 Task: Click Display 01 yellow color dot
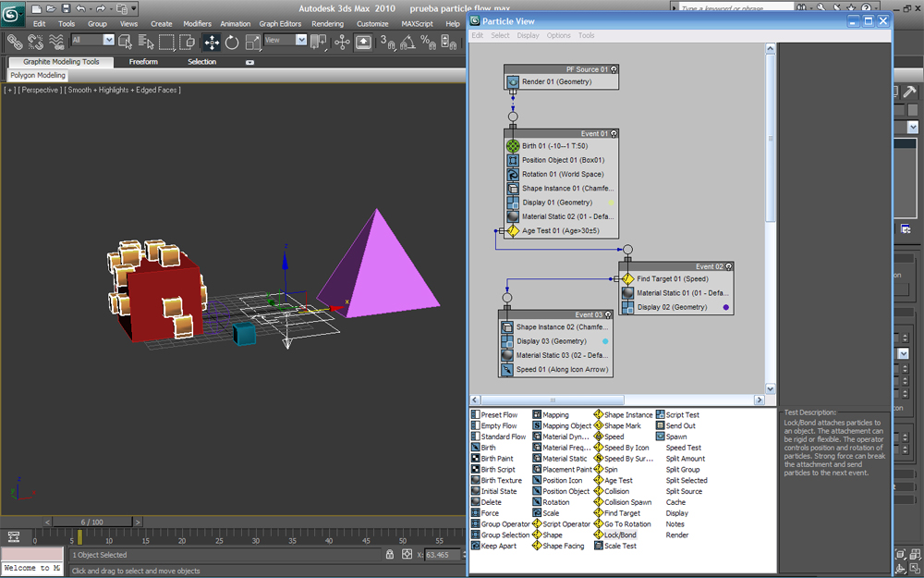(x=611, y=203)
